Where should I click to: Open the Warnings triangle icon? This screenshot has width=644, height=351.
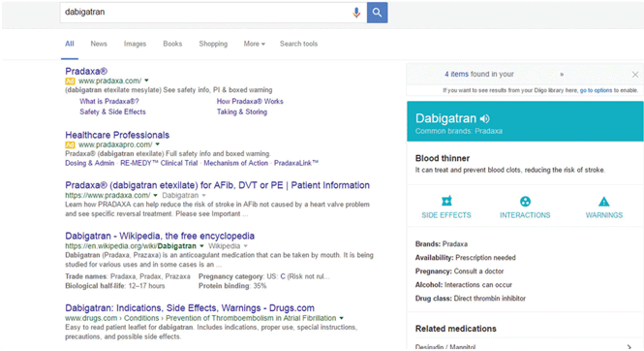click(603, 202)
